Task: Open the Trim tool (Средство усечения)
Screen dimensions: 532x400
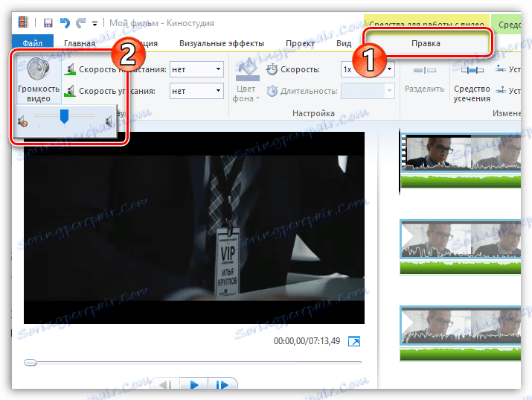Action: click(x=472, y=83)
